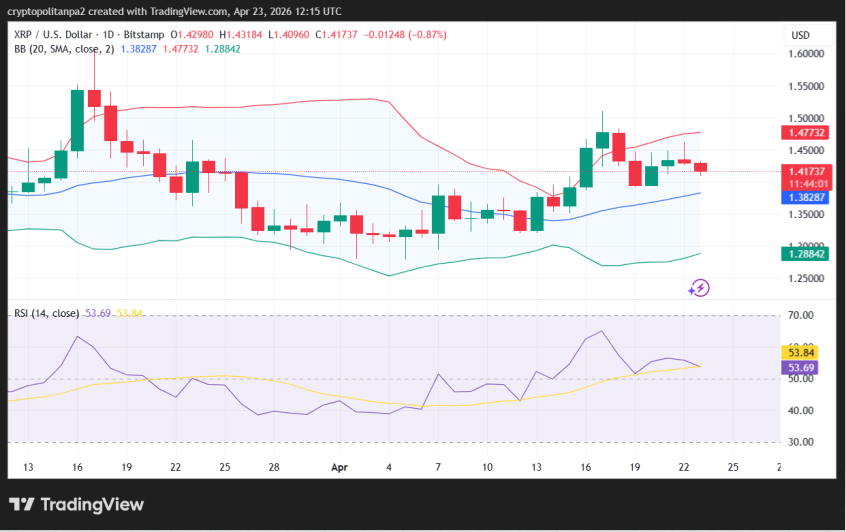Viewport: 846px width, 532px height.
Task: Click the yellow 53.84 RSI MA tag
Action: [x=803, y=352]
